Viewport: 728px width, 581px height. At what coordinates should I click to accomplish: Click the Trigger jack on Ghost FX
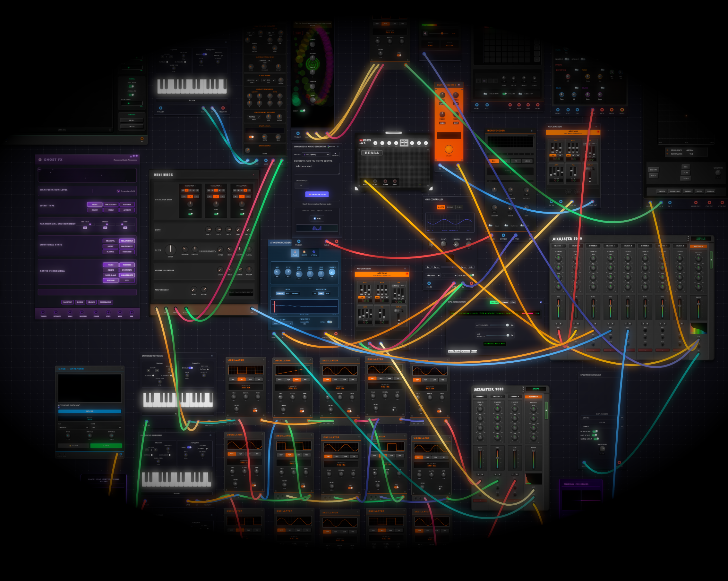click(x=43, y=312)
